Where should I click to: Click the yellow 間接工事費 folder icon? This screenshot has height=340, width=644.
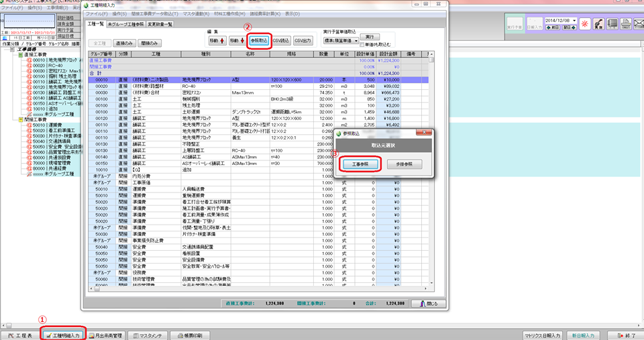pyautogui.click(x=21, y=119)
